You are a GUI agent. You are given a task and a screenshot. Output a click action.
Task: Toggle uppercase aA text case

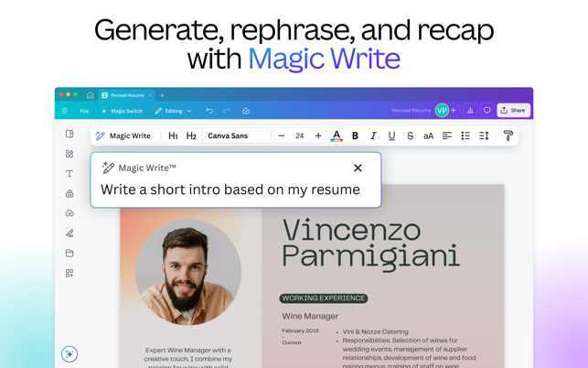[x=428, y=135]
